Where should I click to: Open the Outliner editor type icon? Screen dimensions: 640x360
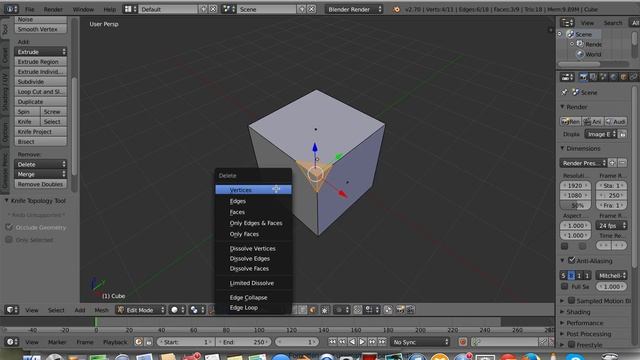point(567,23)
